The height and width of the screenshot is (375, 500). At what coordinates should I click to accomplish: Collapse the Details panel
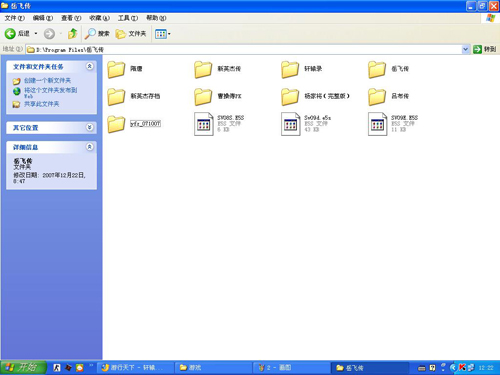(x=89, y=147)
